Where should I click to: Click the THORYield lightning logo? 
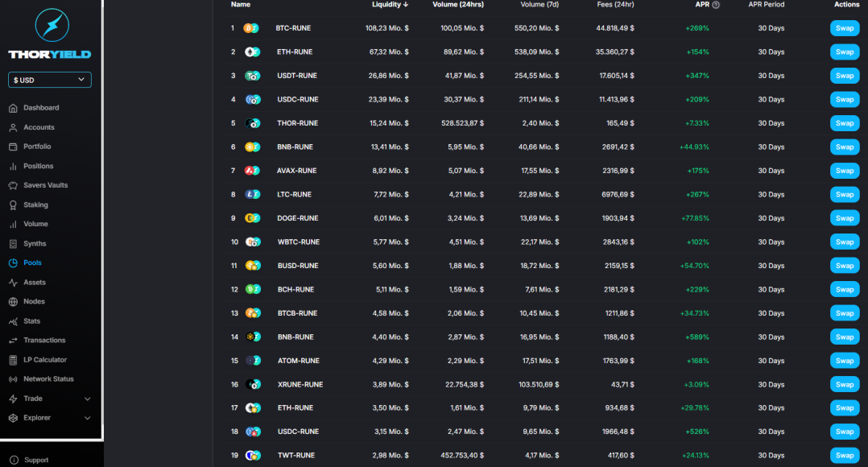52,25
